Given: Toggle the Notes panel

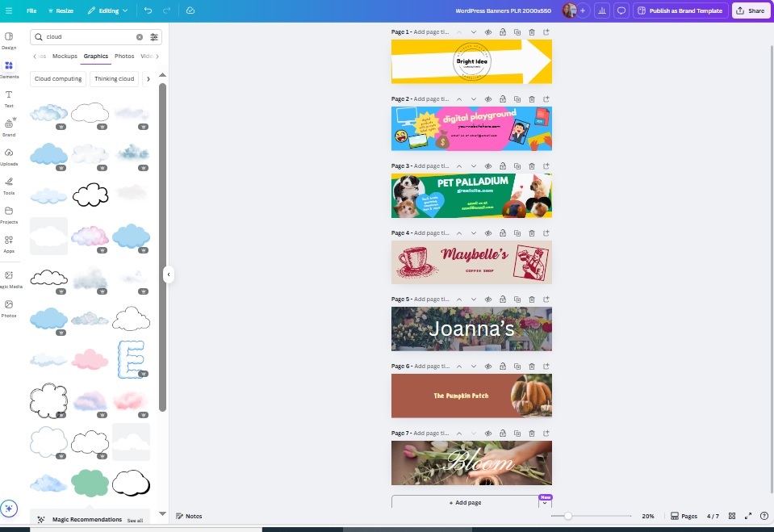Looking at the screenshot, I should pos(189,516).
